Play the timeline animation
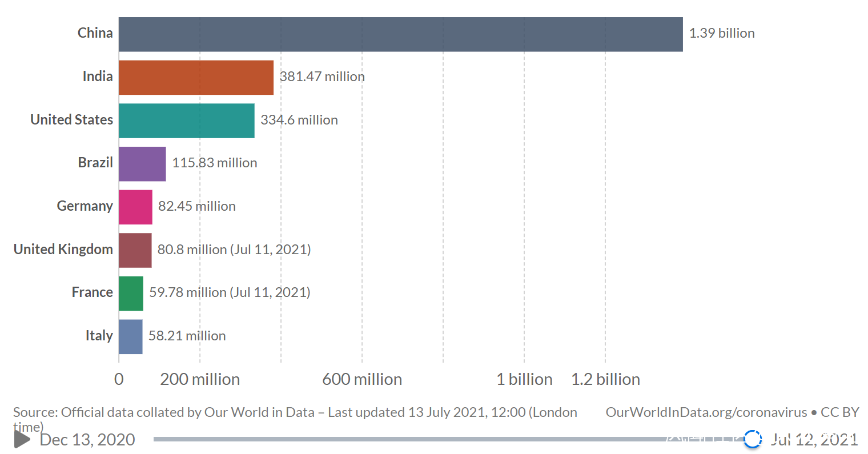 22,439
